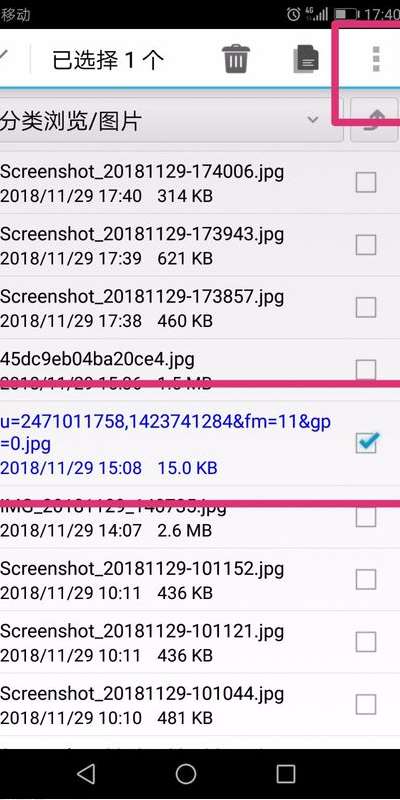Check the Screenshot_20181129-101152.jpg checkbox

pyautogui.click(x=366, y=579)
